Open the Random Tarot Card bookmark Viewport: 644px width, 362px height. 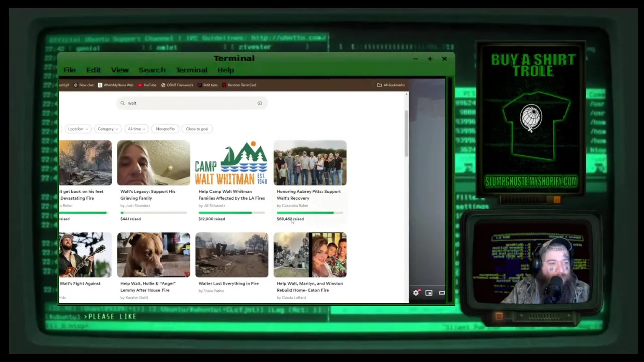[x=238, y=85]
